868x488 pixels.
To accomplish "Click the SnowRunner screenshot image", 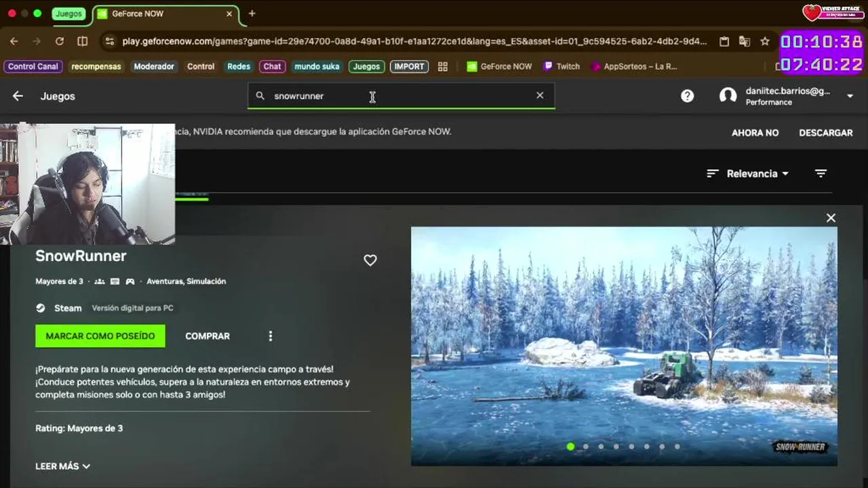I will tap(624, 346).
